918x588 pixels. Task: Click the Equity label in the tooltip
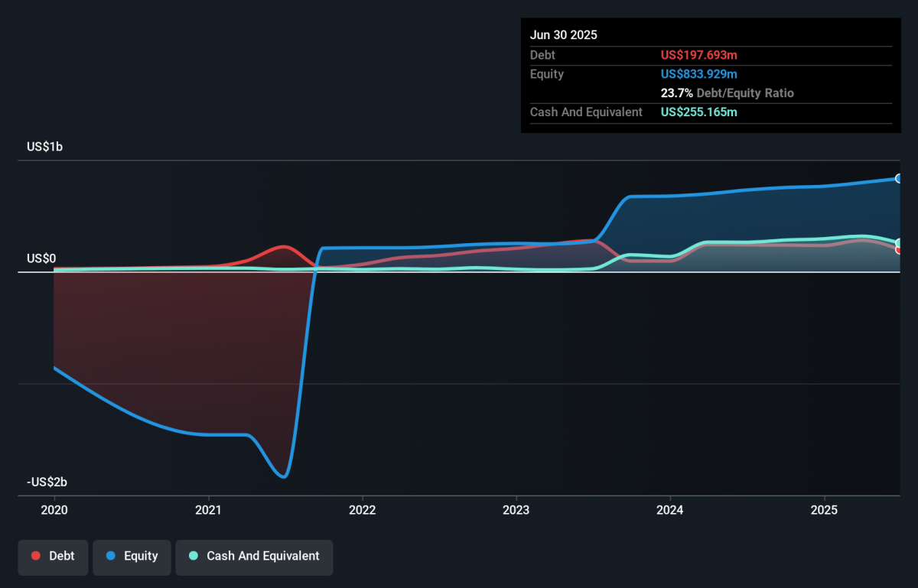click(x=547, y=74)
